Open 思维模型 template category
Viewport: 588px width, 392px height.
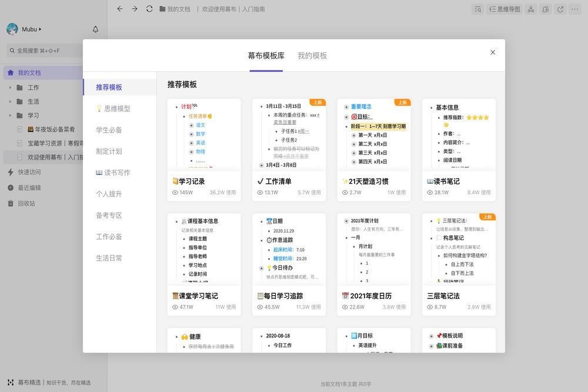(119, 108)
